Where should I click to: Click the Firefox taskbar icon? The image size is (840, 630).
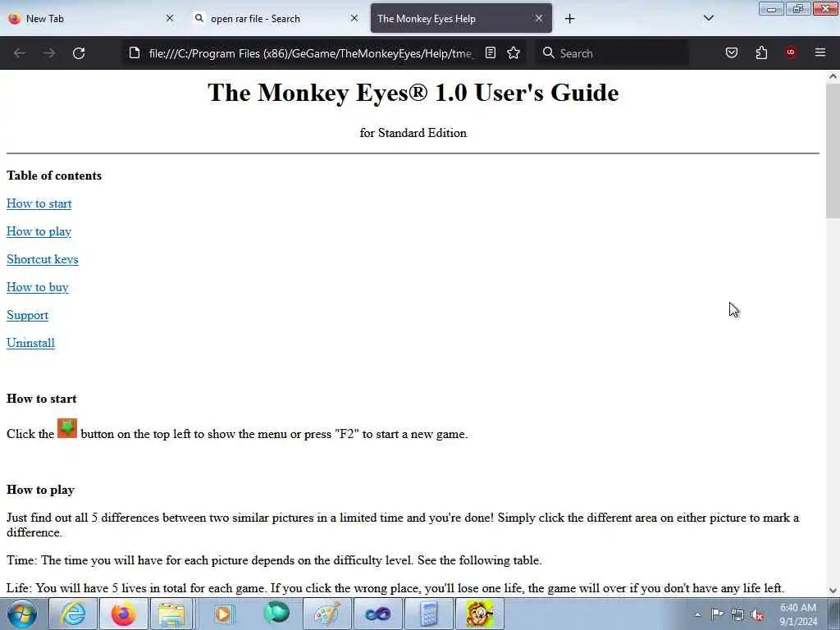(x=123, y=614)
